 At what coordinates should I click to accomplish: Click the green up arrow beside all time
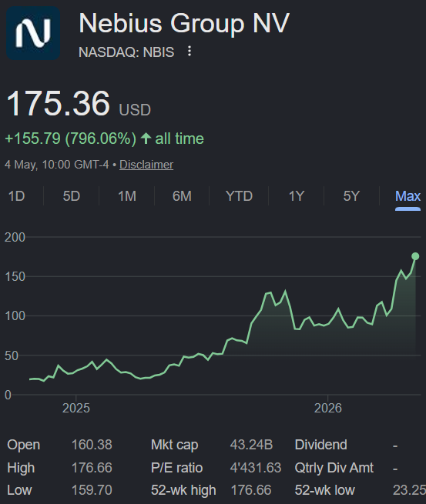(x=146, y=139)
